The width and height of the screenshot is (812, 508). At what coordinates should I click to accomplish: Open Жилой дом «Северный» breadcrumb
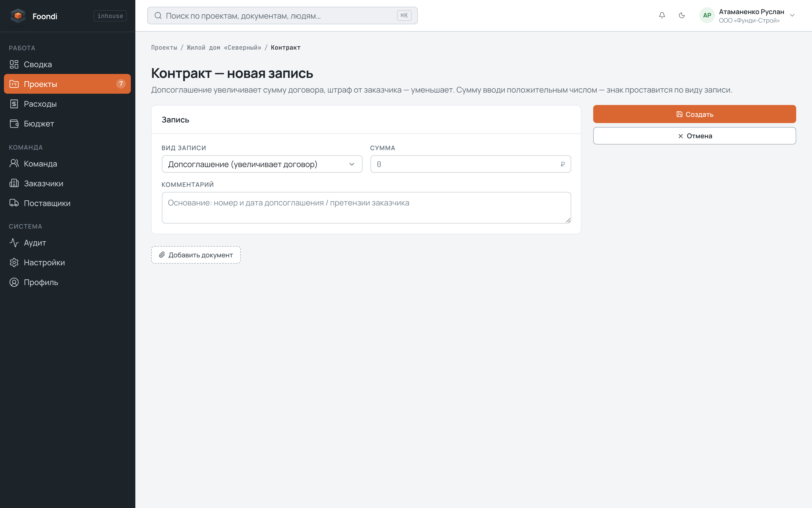click(224, 47)
